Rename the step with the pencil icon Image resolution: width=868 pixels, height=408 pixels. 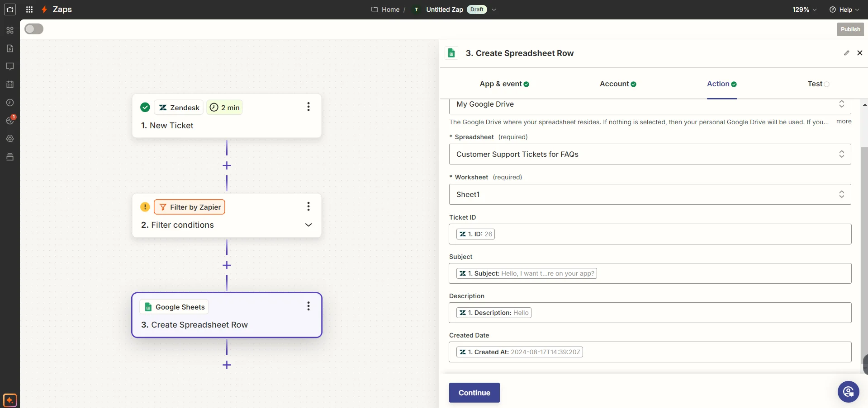[847, 53]
